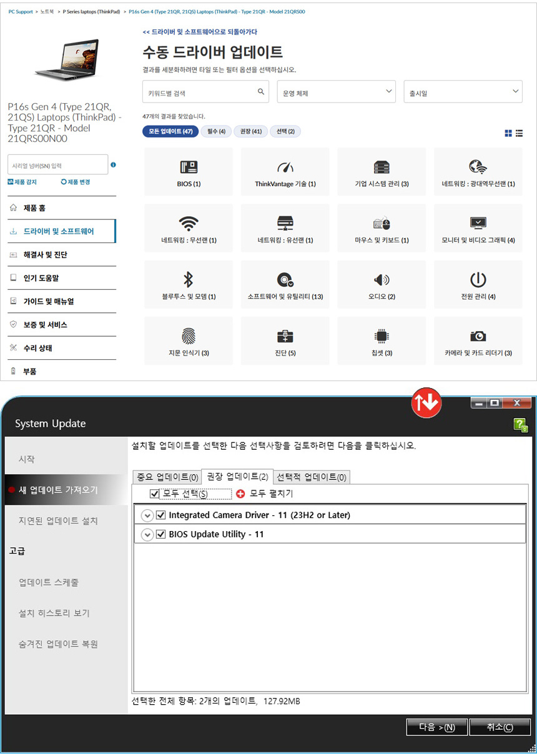Open the BIOS category icon
The image size is (537, 756).
pos(188,167)
